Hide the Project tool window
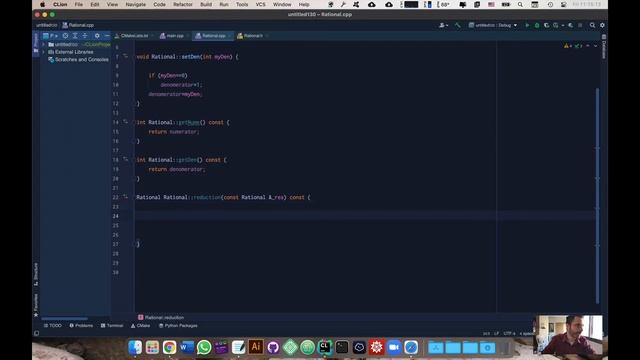The image size is (640, 360). coord(107,36)
